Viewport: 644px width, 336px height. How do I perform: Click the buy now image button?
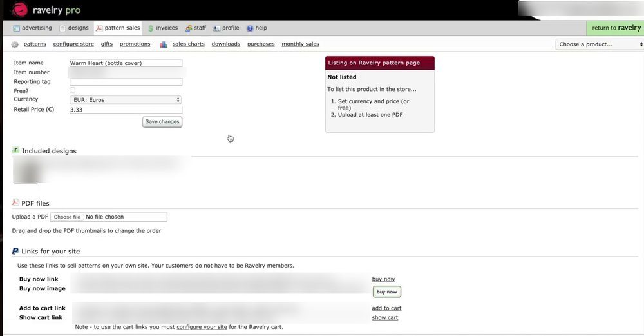click(387, 292)
